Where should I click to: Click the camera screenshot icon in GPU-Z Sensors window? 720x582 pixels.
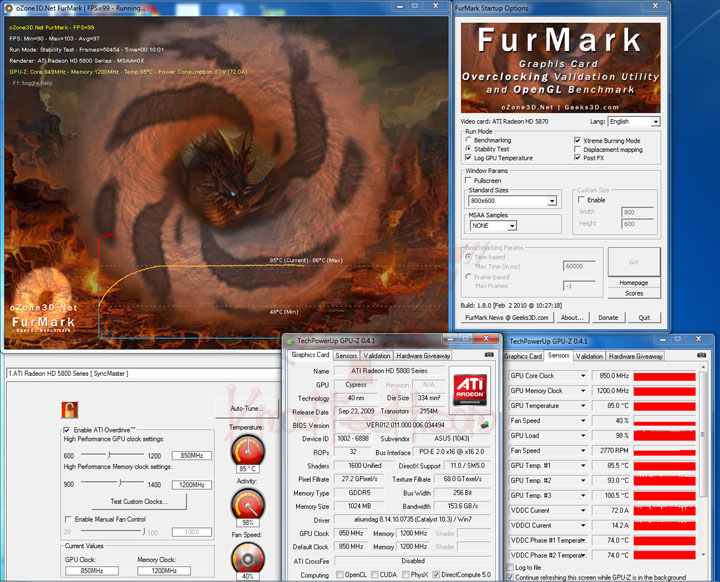pyautogui.click(x=701, y=355)
